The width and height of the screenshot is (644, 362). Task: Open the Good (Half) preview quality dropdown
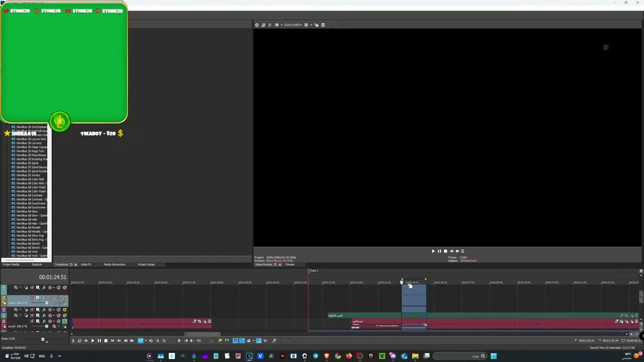click(x=292, y=25)
